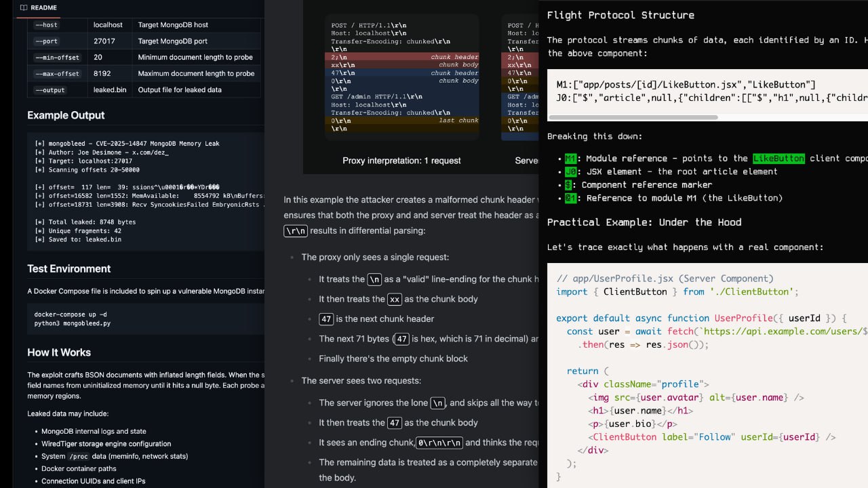Click the ClientButton label="Follow" code line
Image resolution: width=868 pixels, height=488 pixels.
pos(712,437)
